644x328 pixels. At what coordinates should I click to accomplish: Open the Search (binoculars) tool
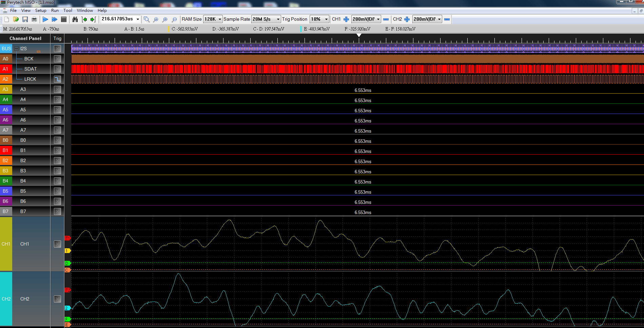coord(75,19)
